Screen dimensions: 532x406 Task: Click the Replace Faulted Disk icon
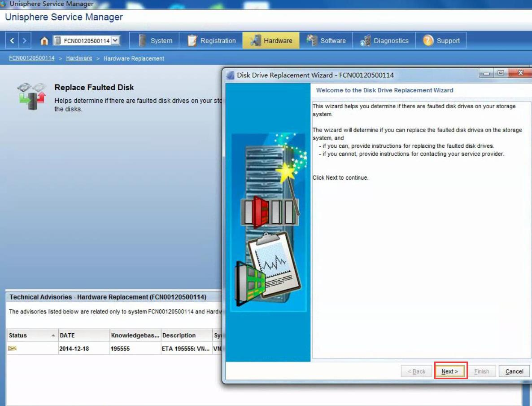[x=31, y=96]
